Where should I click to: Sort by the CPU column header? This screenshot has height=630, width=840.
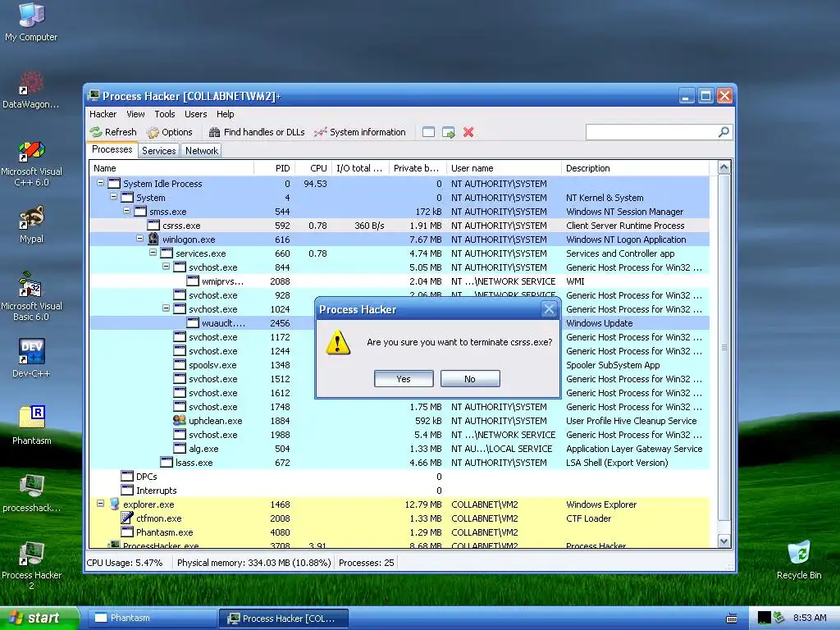click(x=313, y=168)
